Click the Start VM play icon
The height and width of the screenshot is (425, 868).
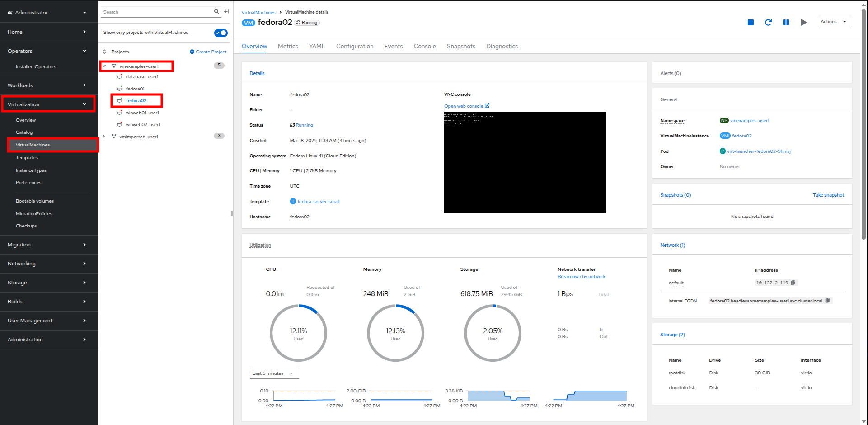(x=803, y=22)
